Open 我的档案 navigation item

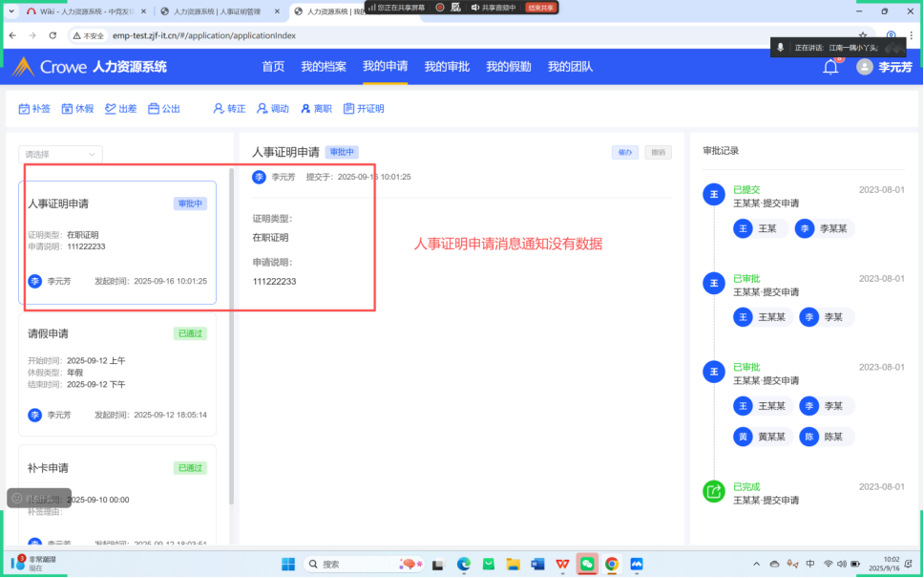coord(324,67)
